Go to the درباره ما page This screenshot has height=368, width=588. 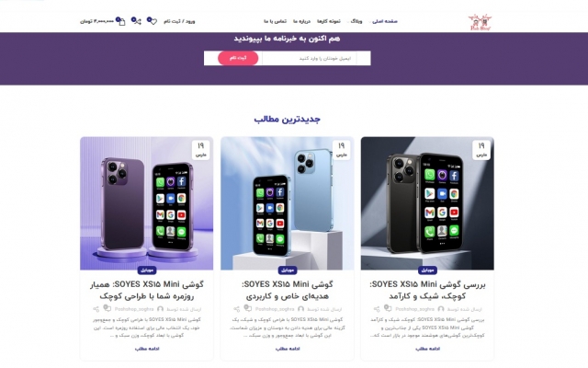[x=302, y=21]
